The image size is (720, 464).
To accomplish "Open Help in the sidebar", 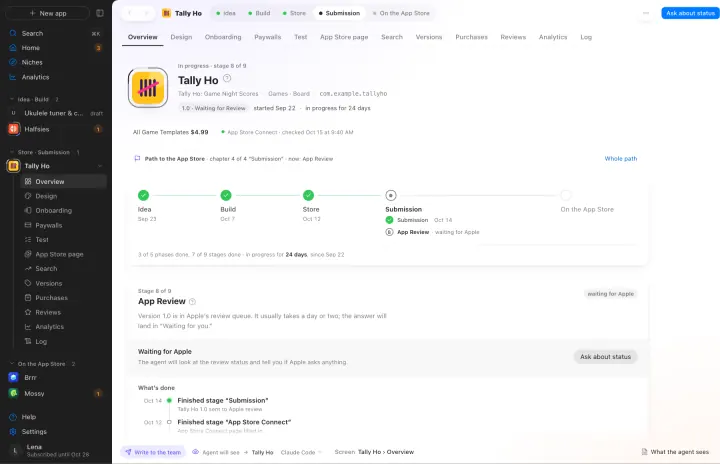I will (55, 417).
